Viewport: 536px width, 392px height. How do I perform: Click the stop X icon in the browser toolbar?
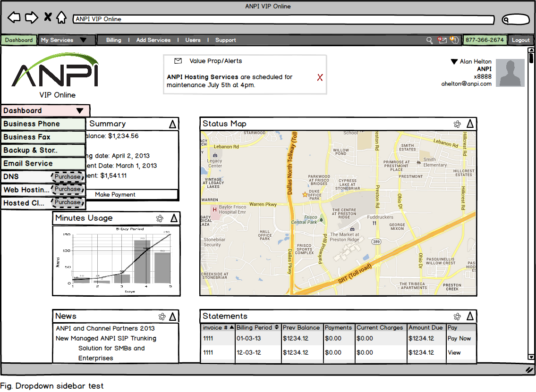click(47, 17)
